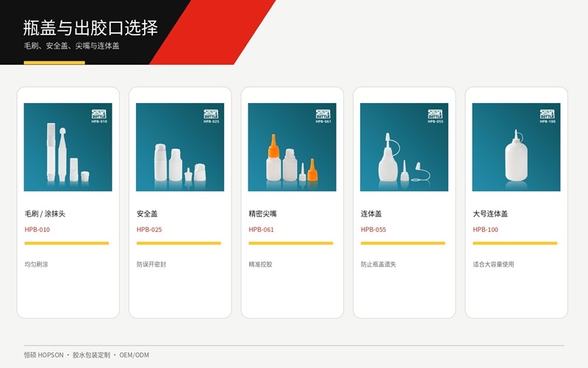Click the red HPB-100 model code

click(x=486, y=230)
